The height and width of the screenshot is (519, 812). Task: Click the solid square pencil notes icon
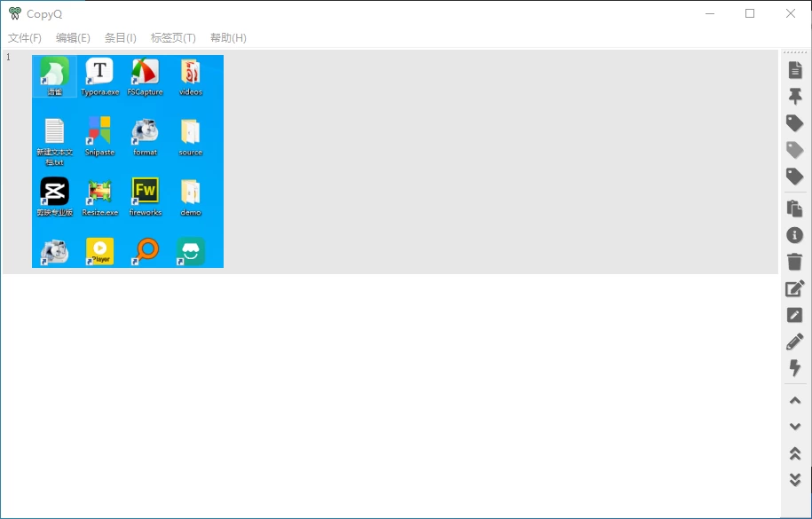pos(795,315)
